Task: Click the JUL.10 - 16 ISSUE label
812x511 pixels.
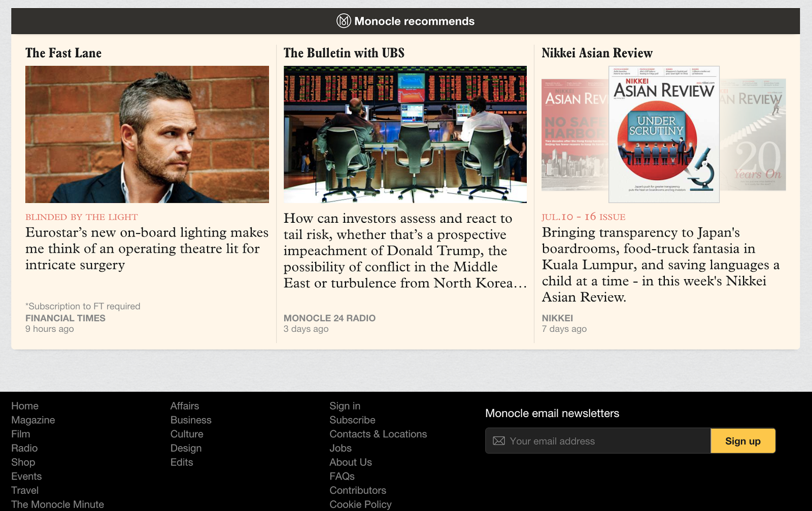Action: coord(584,217)
